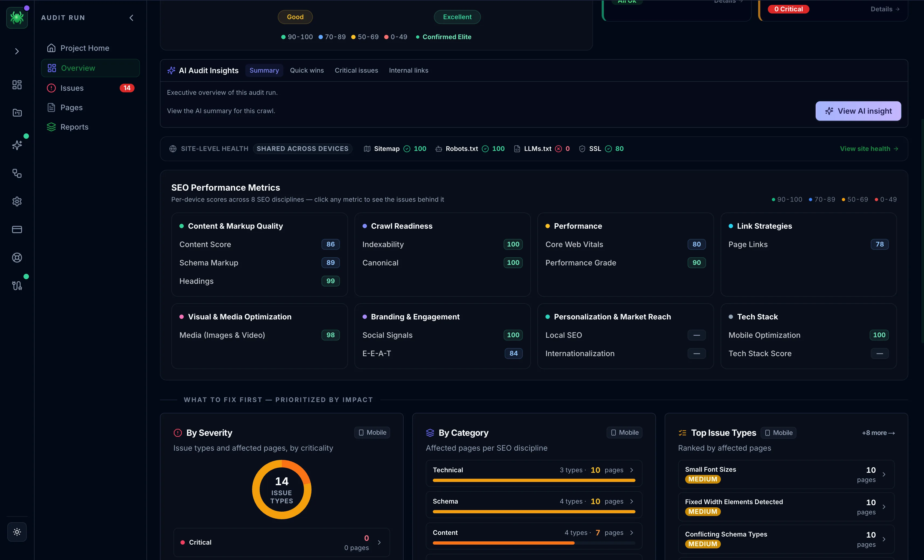
Task: Follow the View site health link
Action: pos(869,149)
